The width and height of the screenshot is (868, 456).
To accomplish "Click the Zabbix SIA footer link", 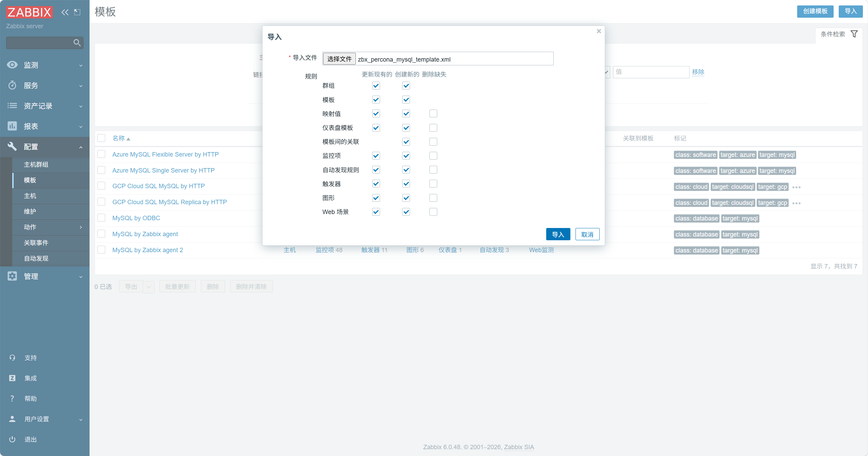I will pyautogui.click(x=519, y=447).
